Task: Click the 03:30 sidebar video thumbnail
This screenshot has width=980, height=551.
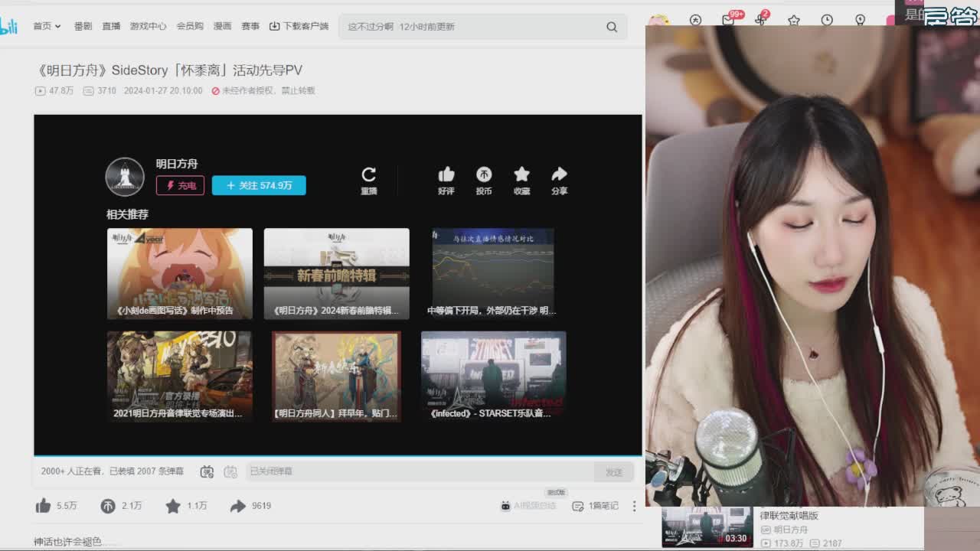Action: [707, 527]
